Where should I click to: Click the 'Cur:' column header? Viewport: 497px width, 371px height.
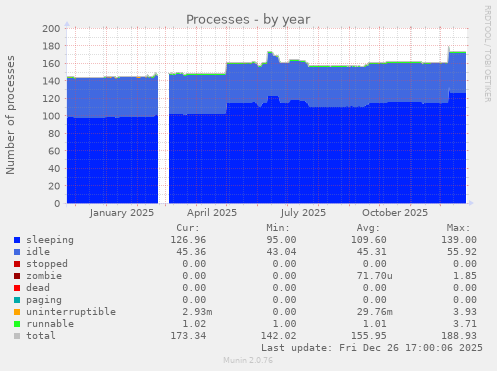click(188, 228)
